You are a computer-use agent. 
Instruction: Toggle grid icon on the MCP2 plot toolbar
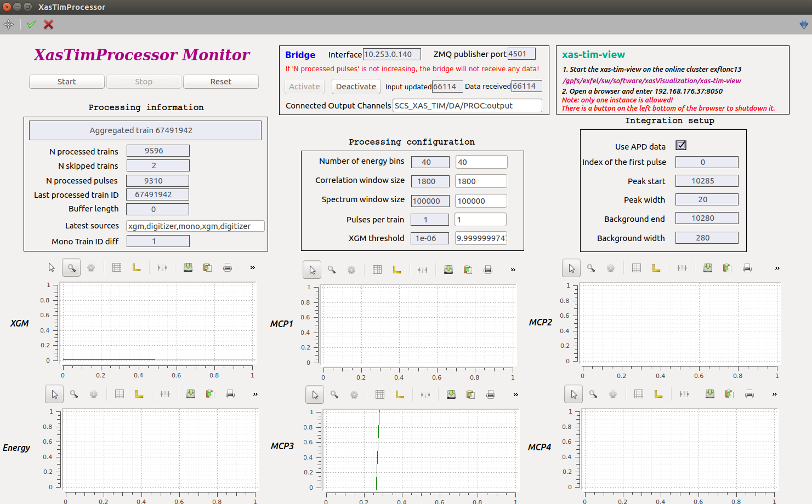[637, 268]
